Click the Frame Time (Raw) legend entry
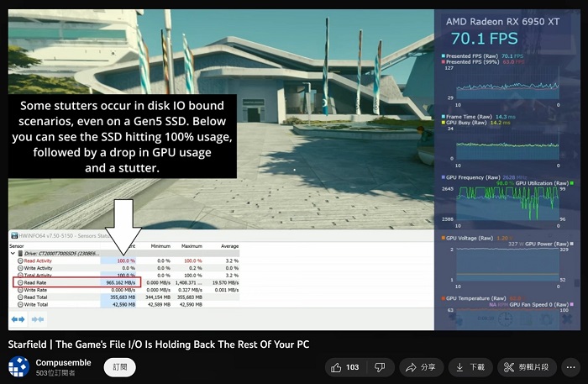The image size is (588, 384). pyautogui.click(x=479, y=117)
